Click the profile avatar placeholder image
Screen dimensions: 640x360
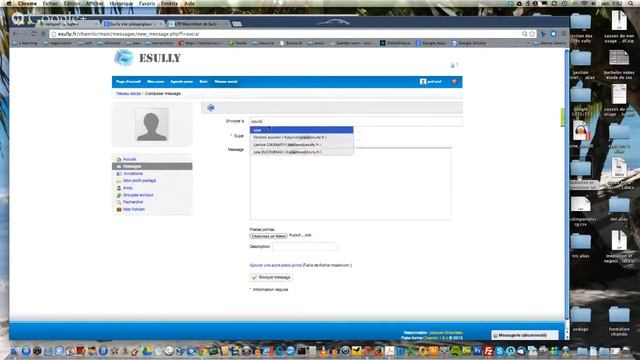tap(152, 124)
